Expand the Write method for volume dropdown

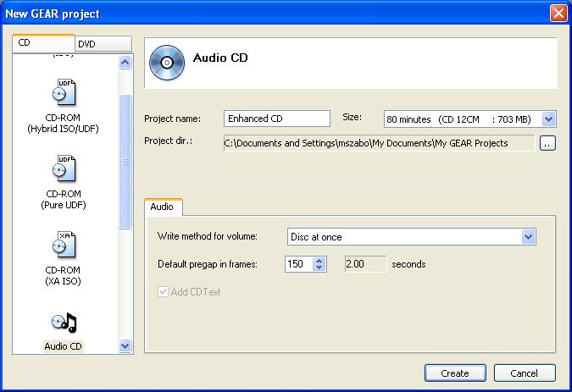click(529, 237)
